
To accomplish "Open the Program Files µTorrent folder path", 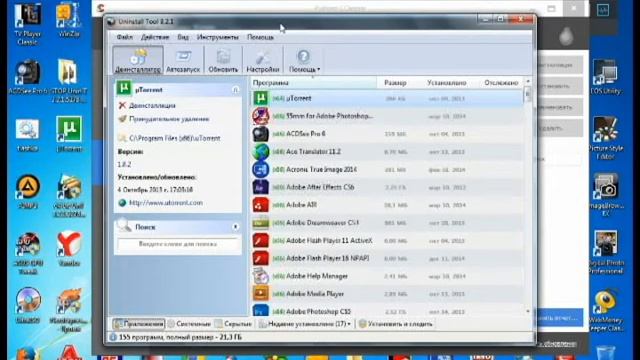I will (x=175, y=138).
